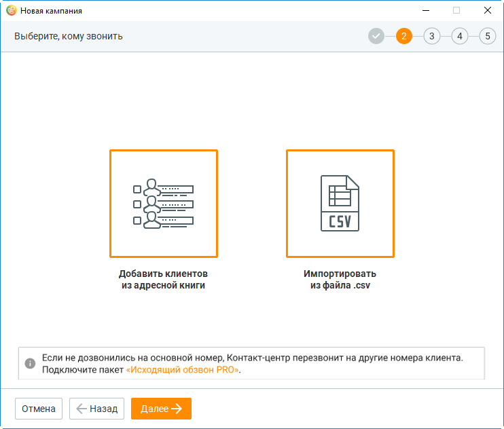Viewport: 504px width, 429px height.
Task: Click the window title "Новая кампания"
Action: (51, 11)
